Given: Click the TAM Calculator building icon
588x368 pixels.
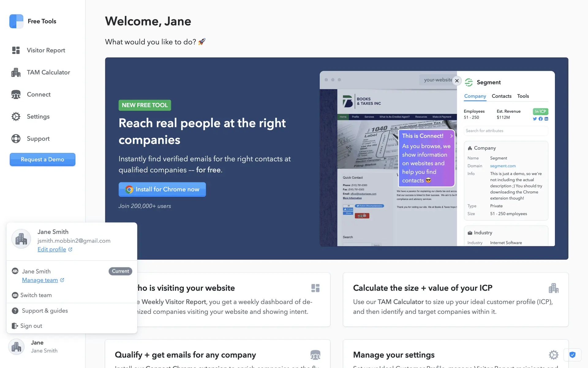Looking at the screenshot, I should coord(16,72).
